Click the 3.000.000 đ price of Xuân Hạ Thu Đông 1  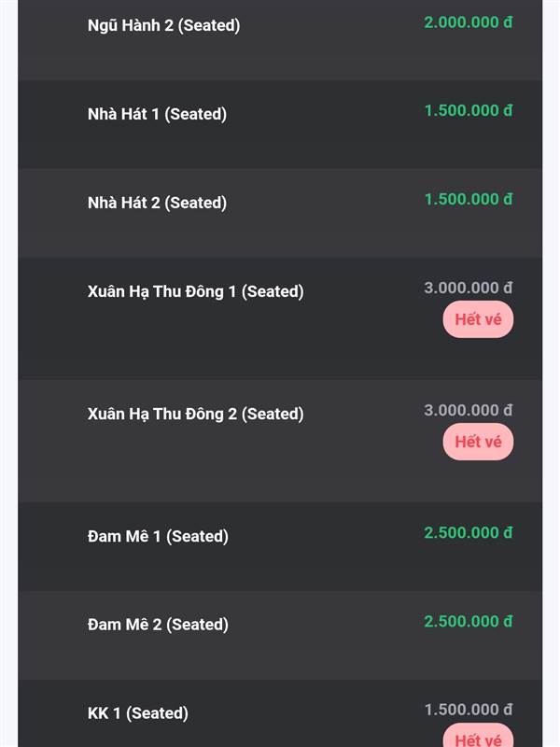pyautogui.click(x=469, y=288)
